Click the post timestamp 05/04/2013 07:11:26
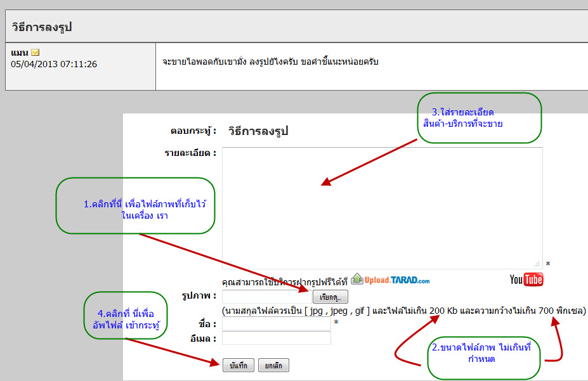Image resolution: width=588 pixels, height=381 pixels. click(x=54, y=64)
